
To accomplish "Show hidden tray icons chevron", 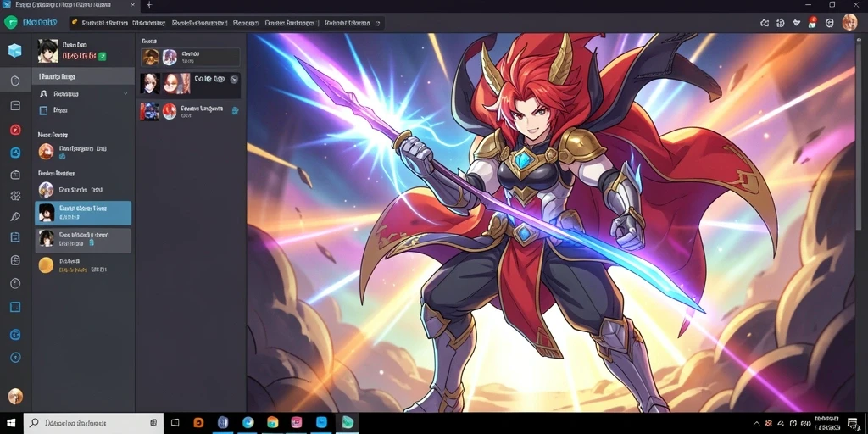I will point(757,423).
